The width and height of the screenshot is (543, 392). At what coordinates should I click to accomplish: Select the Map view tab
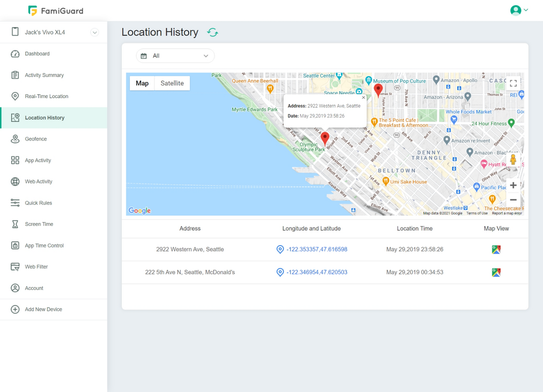142,83
